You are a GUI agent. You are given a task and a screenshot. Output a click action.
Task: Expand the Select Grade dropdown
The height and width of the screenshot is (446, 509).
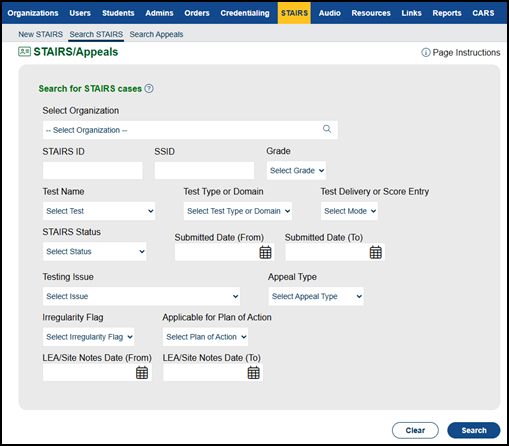(296, 171)
